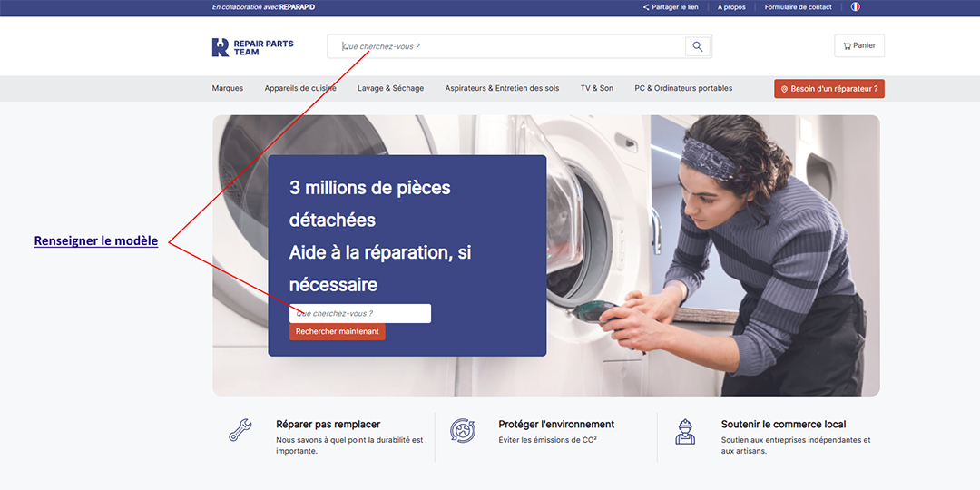Screen dimensions: 980x490
Task: Open PC & Ordinateurs portables menu
Action: (x=683, y=88)
